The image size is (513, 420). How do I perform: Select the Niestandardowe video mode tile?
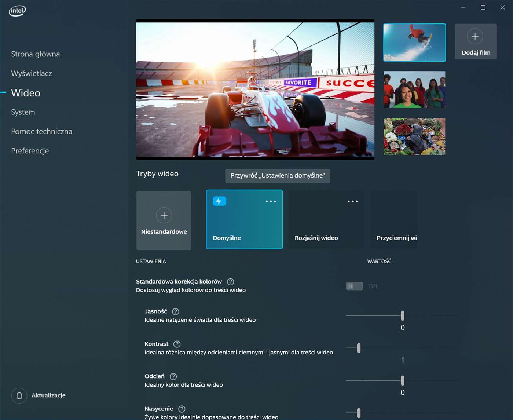point(164,220)
